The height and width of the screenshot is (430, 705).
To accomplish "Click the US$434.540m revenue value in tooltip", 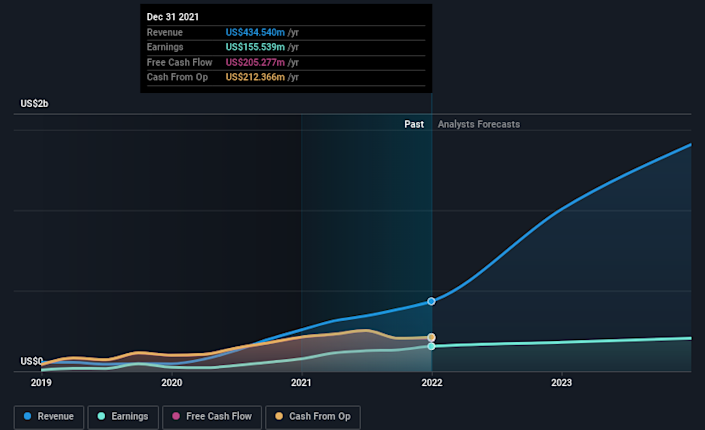I will [255, 33].
